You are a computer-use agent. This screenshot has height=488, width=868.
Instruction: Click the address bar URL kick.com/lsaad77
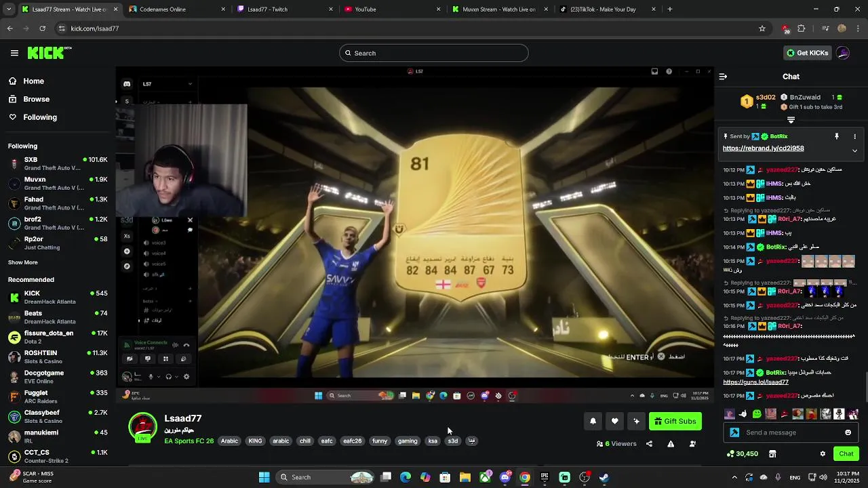tap(95, 28)
